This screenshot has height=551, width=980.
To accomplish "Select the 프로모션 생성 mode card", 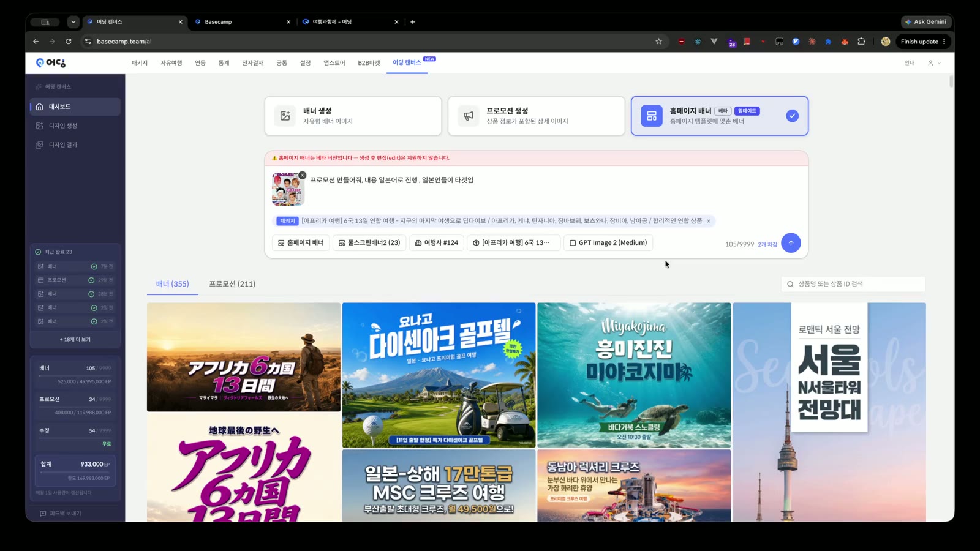I will pyautogui.click(x=536, y=116).
